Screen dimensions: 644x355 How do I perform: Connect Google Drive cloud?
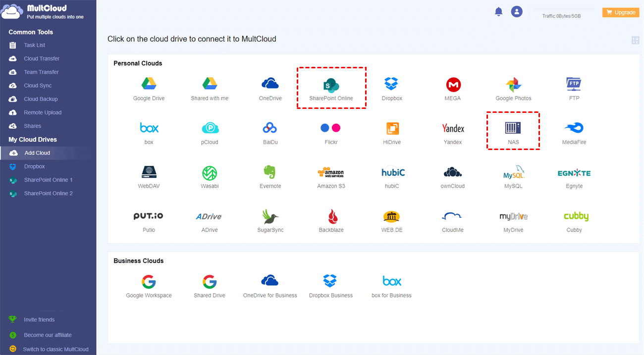point(149,83)
